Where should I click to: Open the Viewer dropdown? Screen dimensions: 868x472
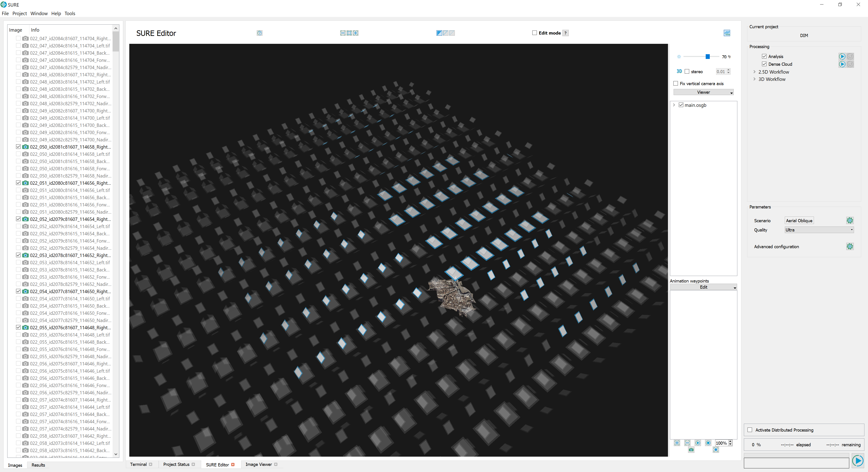click(703, 92)
